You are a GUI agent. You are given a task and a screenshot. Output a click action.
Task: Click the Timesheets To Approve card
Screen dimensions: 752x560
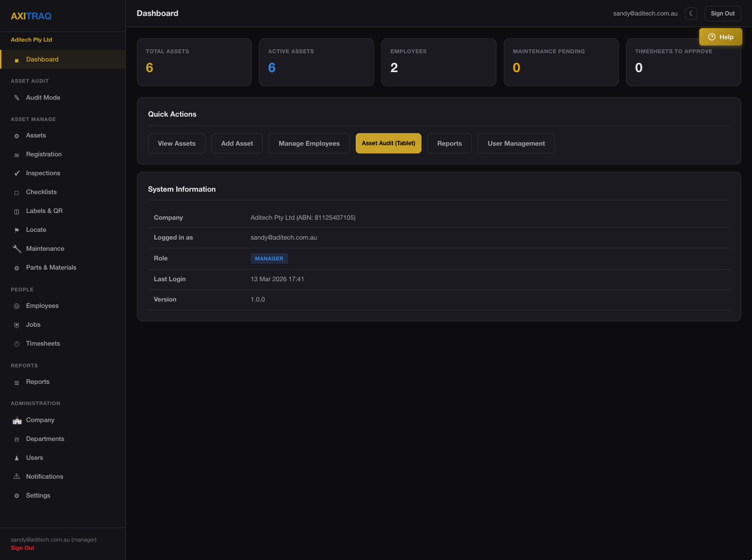684,62
